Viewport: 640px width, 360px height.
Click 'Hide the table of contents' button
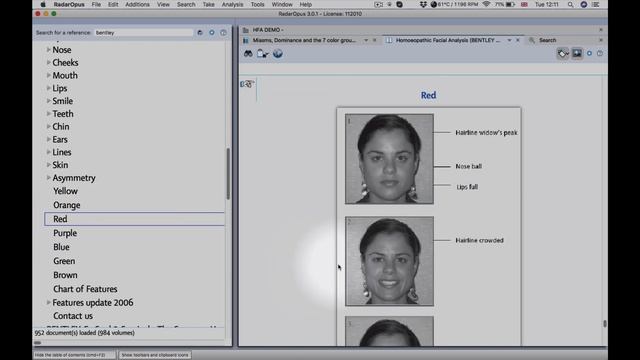coord(74,355)
